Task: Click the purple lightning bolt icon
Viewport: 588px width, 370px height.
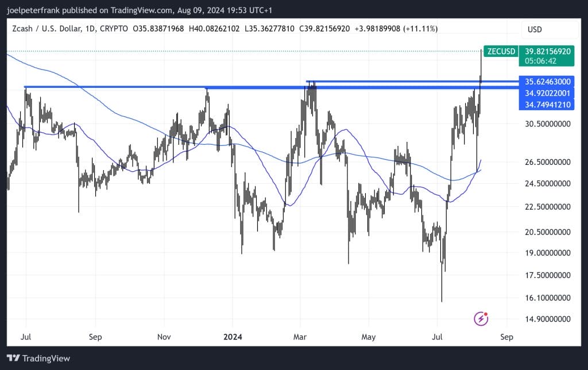Action: point(481,318)
